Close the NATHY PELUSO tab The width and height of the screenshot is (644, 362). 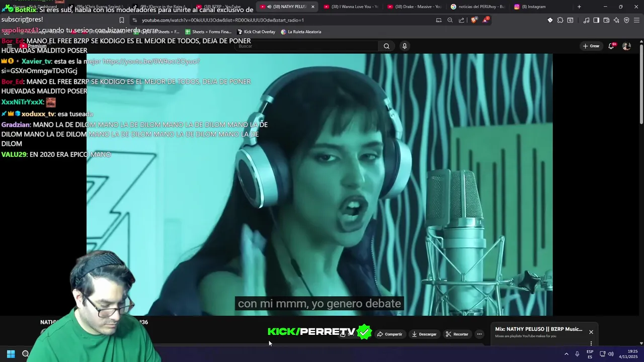pyautogui.click(x=313, y=7)
